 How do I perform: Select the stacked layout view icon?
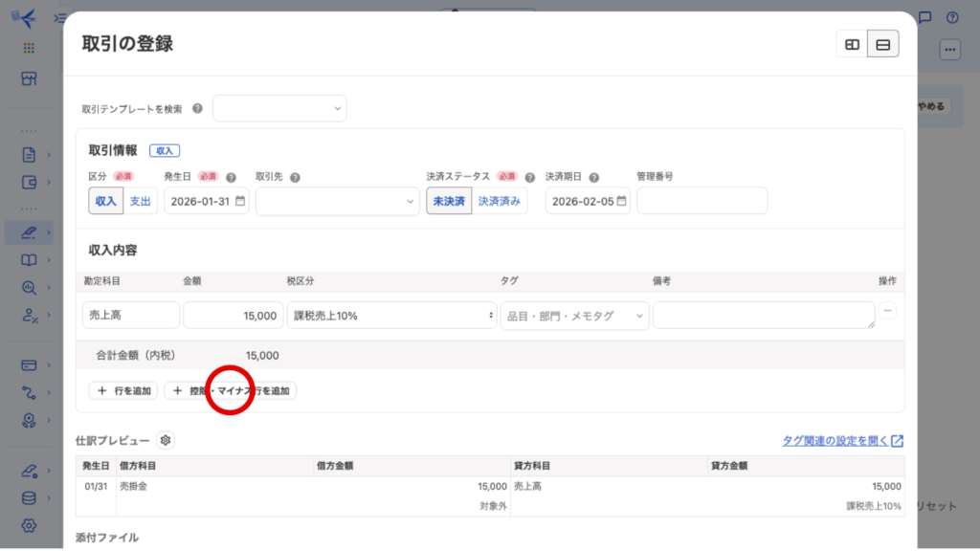pos(883,44)
